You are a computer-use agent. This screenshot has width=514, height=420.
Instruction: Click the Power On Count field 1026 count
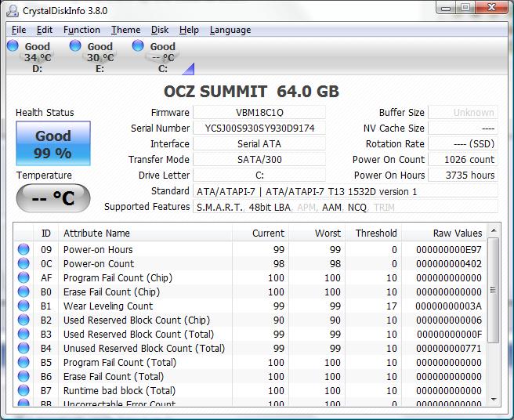coord(463,160)
